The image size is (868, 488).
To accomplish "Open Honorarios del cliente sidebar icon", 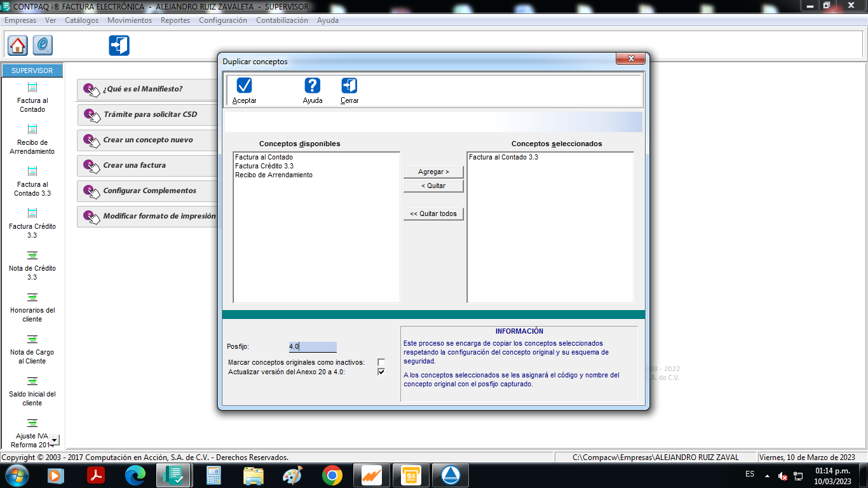I will point(32,297).
